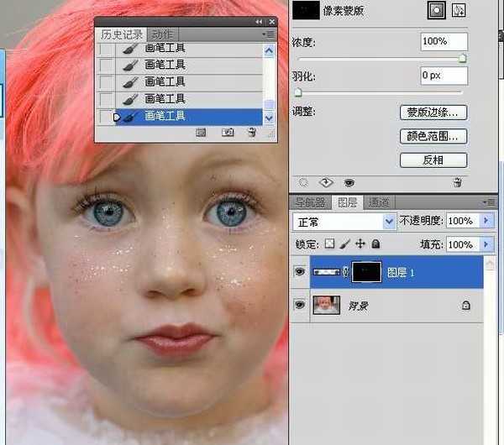Viewport: 504px width, 445px height.
Task: Click the History list scroll-down arrow
Action: [x=269, y=118]
